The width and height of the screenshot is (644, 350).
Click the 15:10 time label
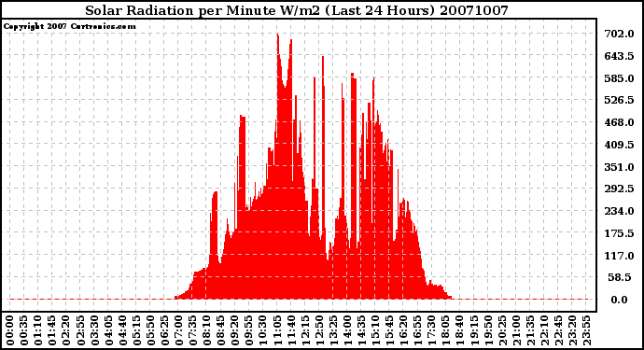pos(376,331)
